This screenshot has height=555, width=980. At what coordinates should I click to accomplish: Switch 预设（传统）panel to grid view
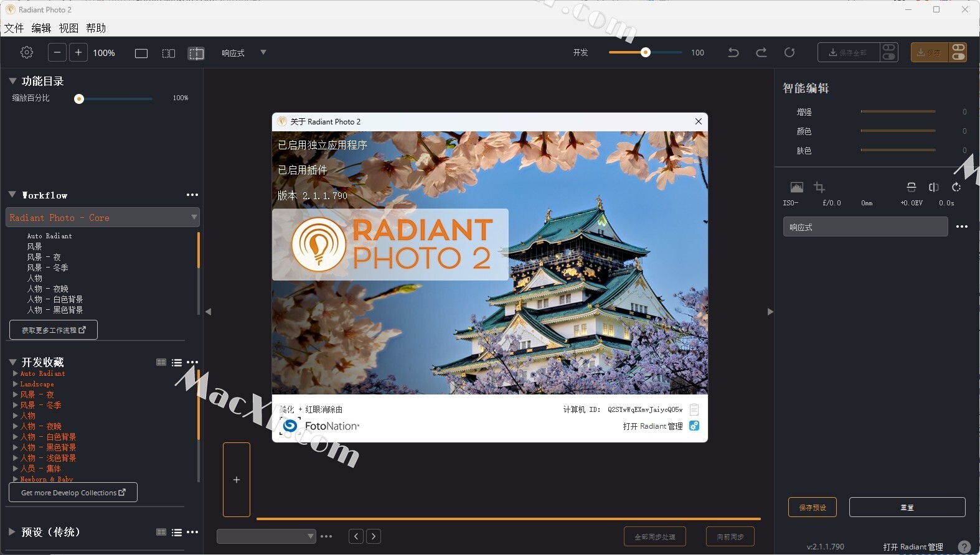[x=161, y=532]
